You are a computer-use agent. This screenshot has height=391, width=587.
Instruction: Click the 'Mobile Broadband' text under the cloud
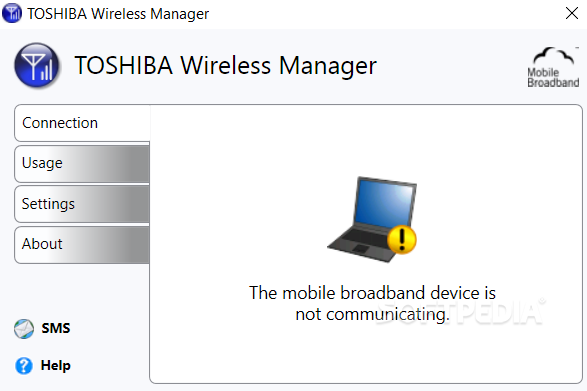point(553,78)
